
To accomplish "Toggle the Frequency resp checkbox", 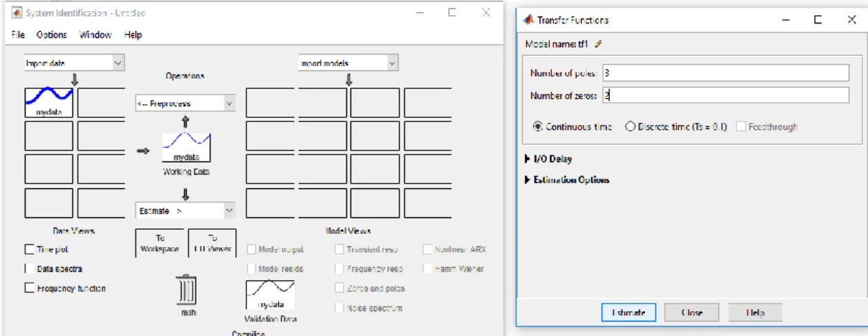I will 339,268.
